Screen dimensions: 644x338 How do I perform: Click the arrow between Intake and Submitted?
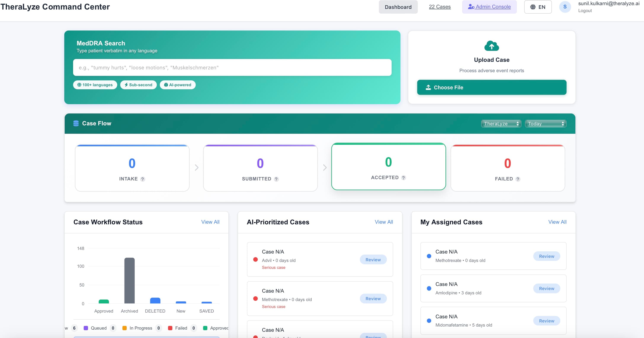tap(197, 167)
